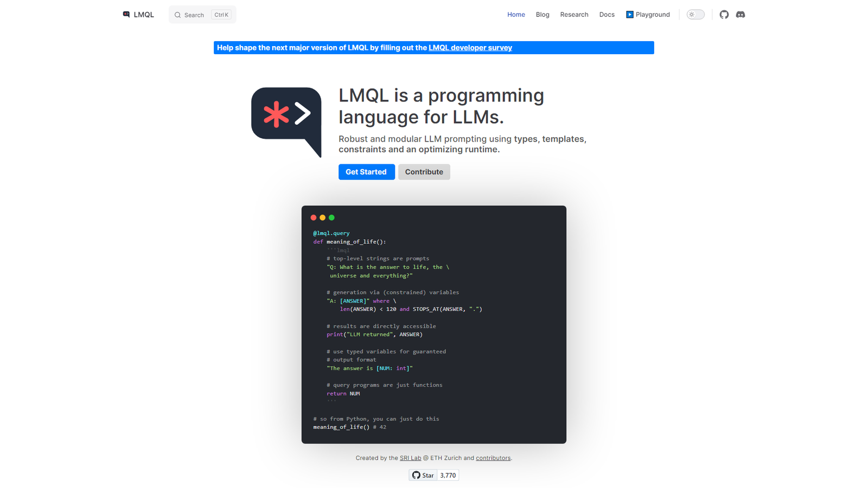Viewport: 868px width, 488px height.
Task: Open the Docs nav item
Action: click(x=607, y=15)
